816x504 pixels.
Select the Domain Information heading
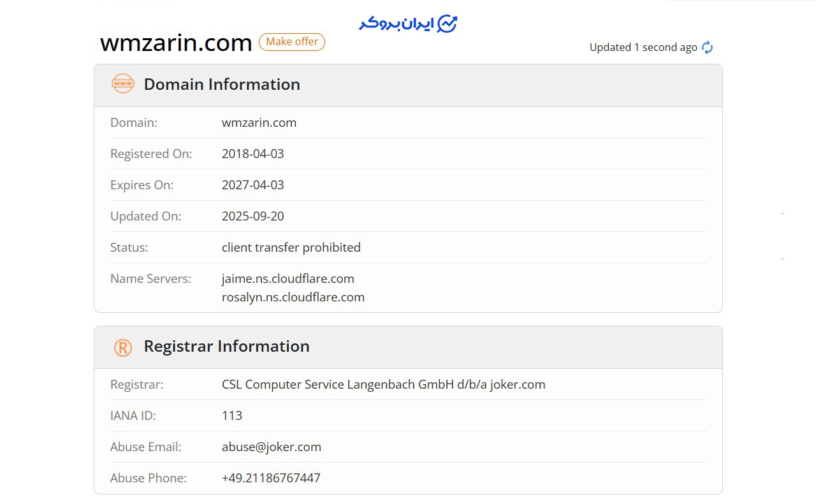tap(222, 84)
